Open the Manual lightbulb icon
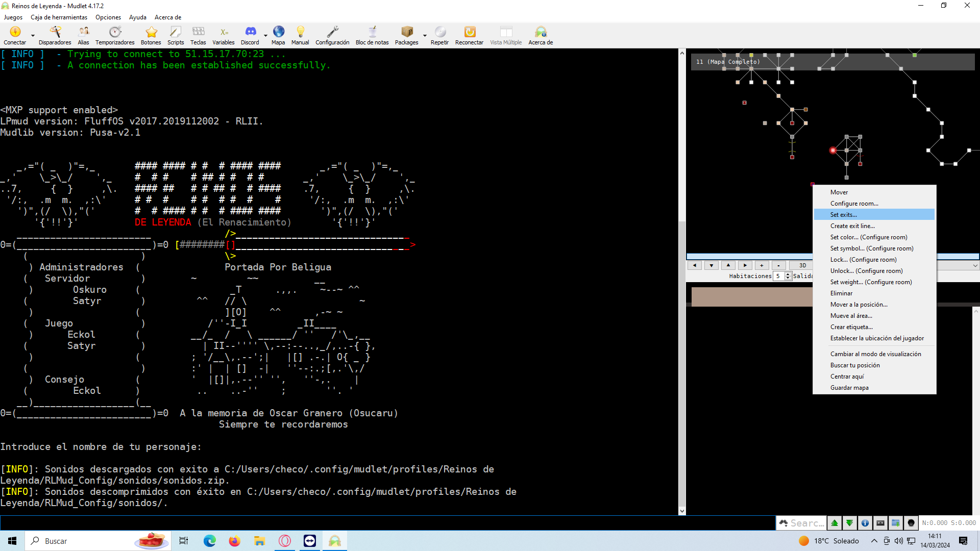 click(x=300, y=36)
